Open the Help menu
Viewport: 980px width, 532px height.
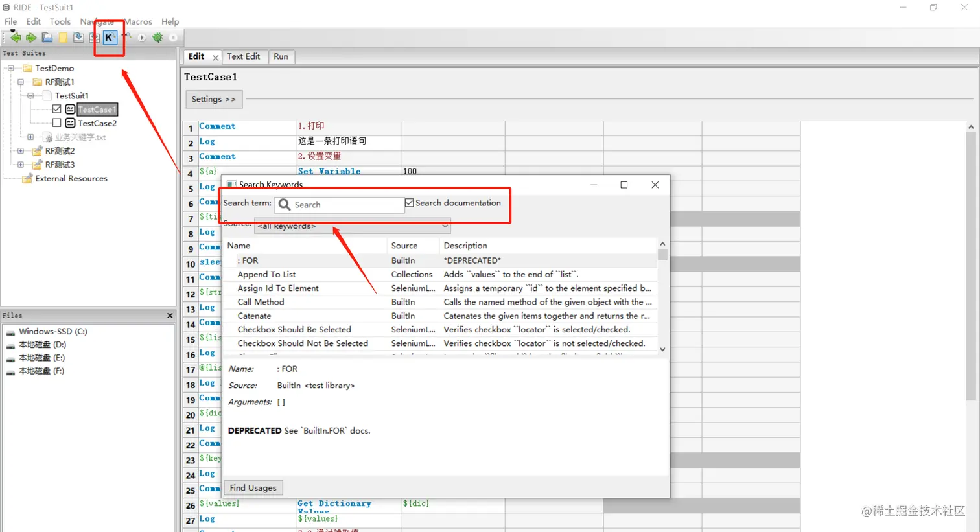coord(170,21)
